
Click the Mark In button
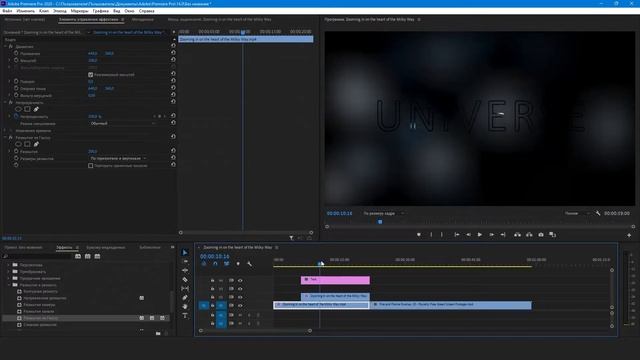click(431, 235)
